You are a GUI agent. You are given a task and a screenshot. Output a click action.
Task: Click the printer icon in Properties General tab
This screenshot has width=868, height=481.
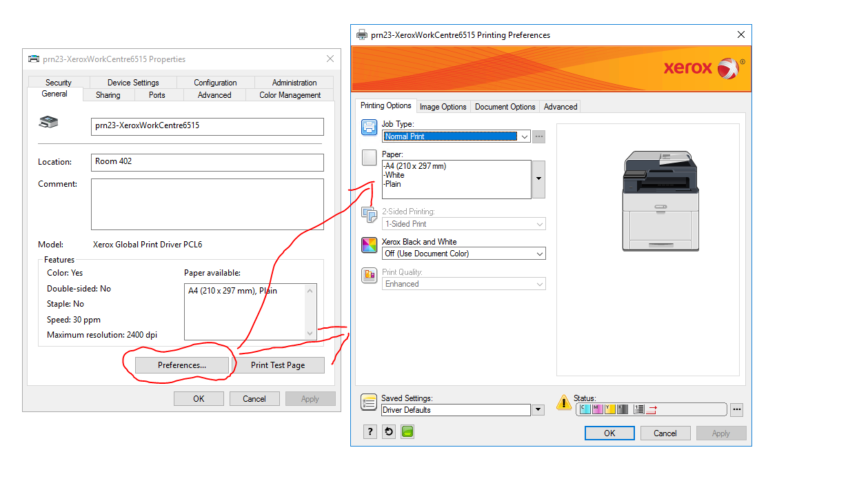tap(48, 122)
